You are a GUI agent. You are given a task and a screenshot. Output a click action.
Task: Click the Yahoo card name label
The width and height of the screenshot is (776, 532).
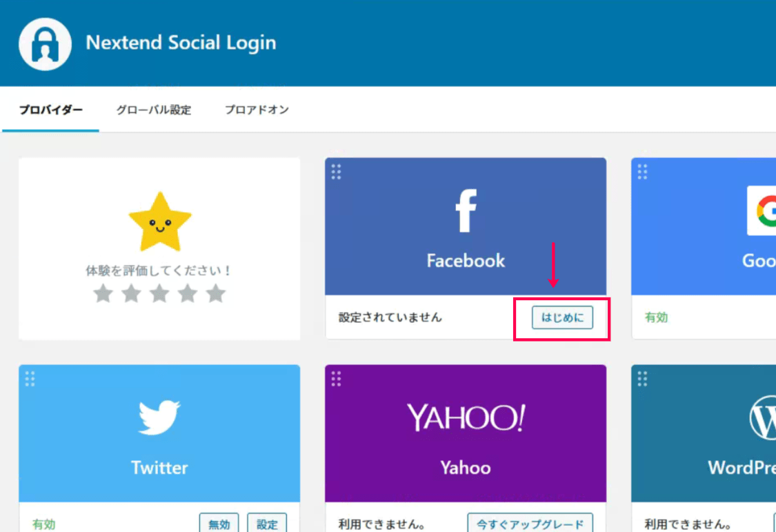tap(466, 468)
